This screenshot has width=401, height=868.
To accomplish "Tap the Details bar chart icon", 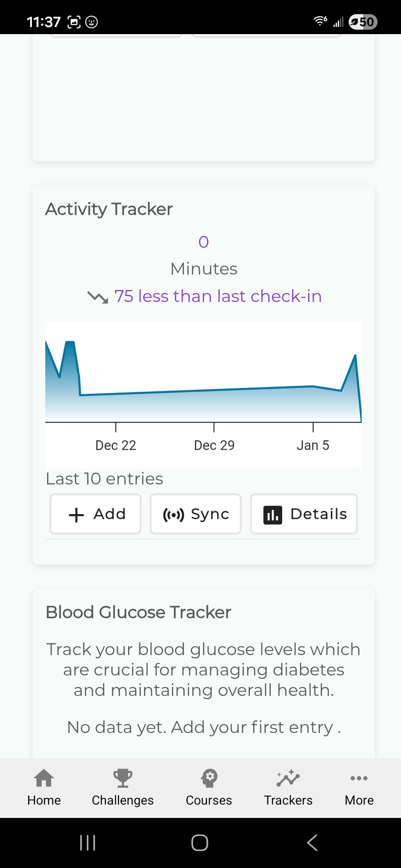I will 273,515.
